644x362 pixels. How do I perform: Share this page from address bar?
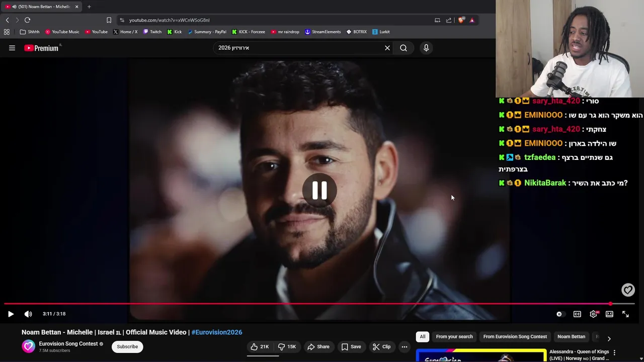(449, 20)
